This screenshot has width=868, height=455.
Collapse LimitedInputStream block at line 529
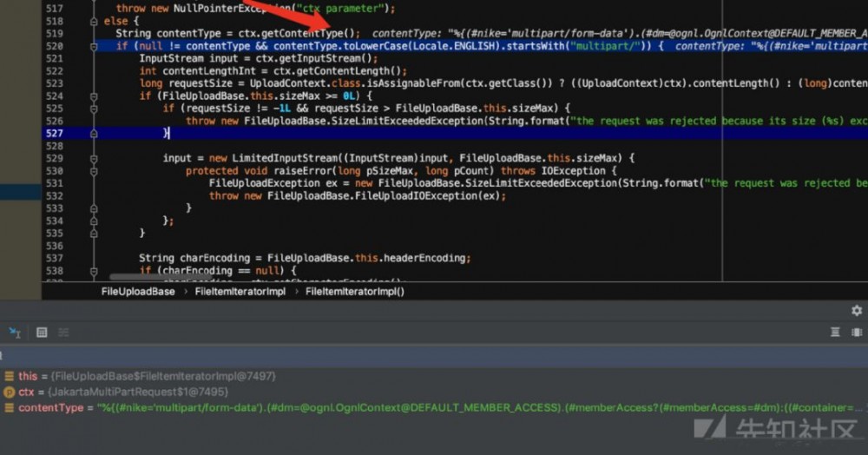tap(94, 158)
